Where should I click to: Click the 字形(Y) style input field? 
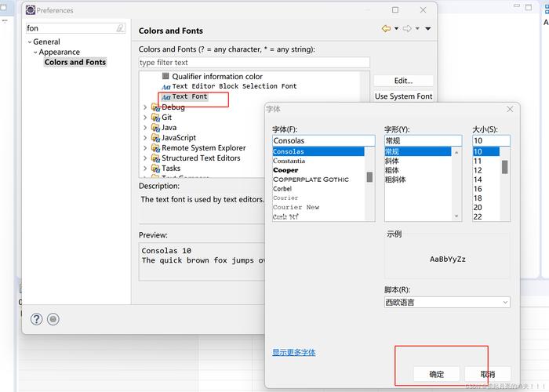coord(423,140)
